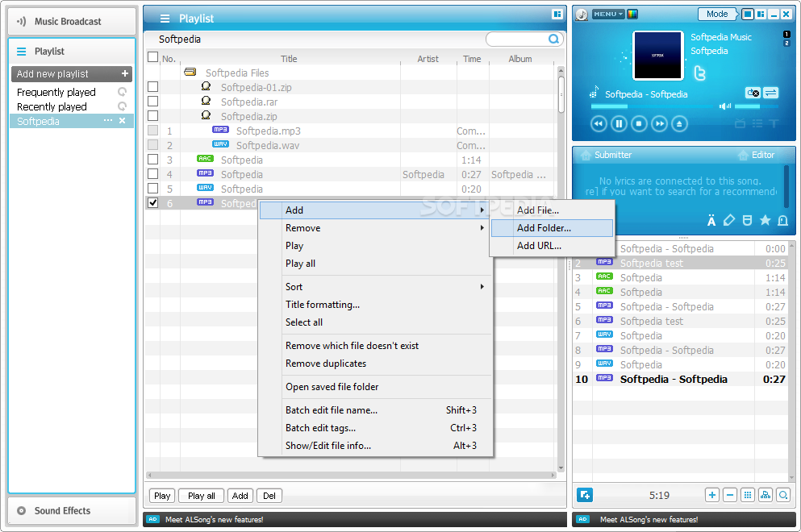Image resolution: width=801 pixels, height=532 pixels.
Task: Click the volume speaker icon
Action: [x=725, y=106]
